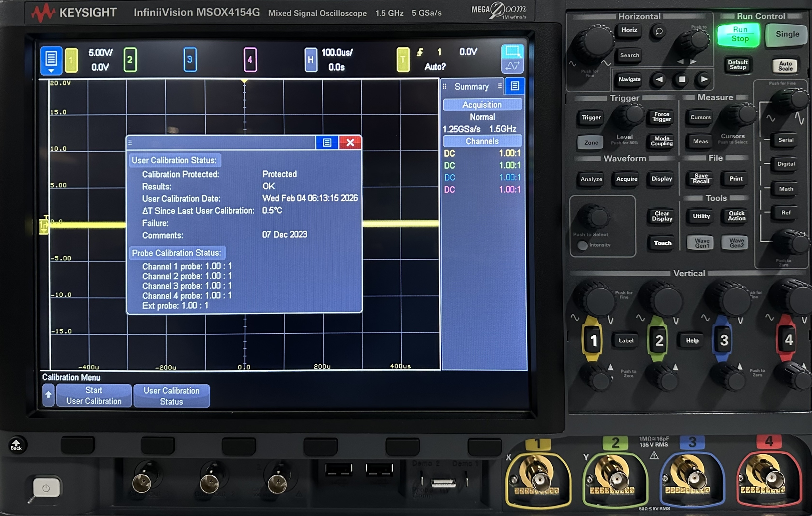Click the Ref waveform button
The height and width of the screenshot is (516, 812).
785,213
